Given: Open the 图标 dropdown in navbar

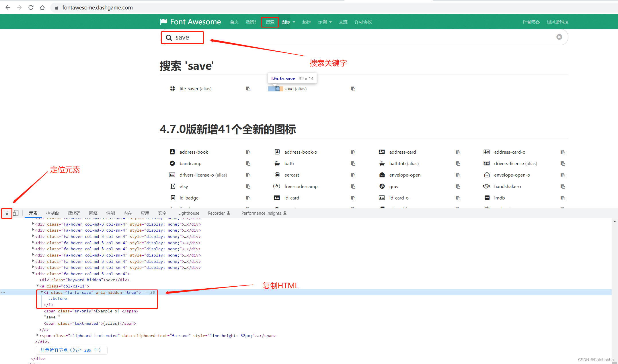Looking at the screenshot, I should tap(288, 22).
